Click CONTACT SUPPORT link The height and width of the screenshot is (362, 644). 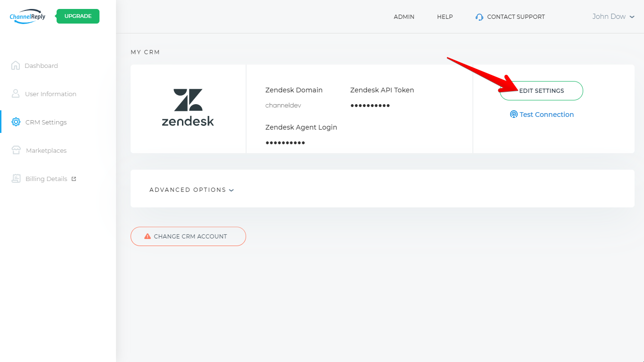coord(516,16)
